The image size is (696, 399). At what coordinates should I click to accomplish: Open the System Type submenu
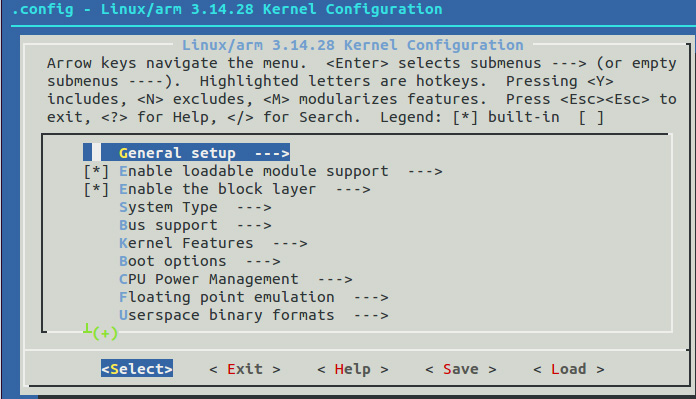point(195,208)
